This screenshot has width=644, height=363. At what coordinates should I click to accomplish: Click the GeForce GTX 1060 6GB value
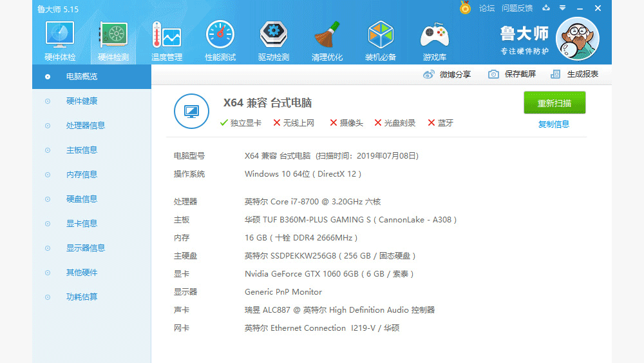(x=328, y=274)
